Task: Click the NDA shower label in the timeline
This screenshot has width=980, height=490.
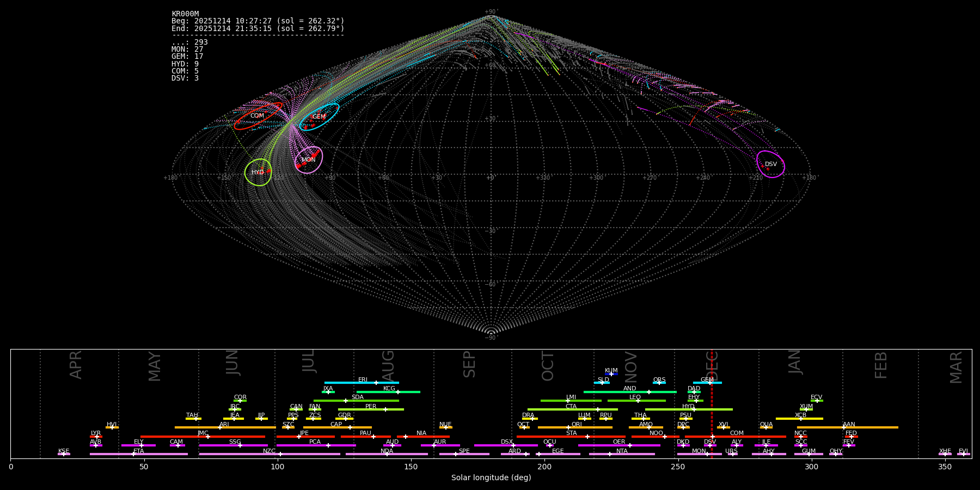Action: point(387,451)
